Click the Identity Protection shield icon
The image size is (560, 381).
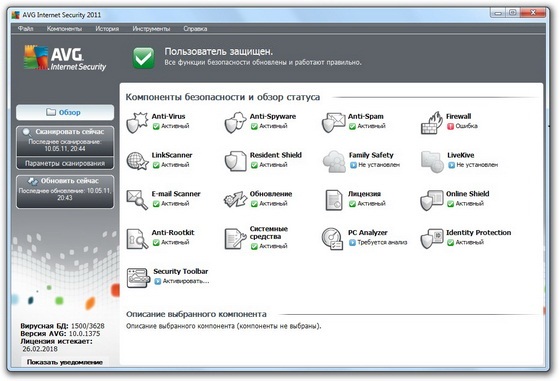(432, 239)
